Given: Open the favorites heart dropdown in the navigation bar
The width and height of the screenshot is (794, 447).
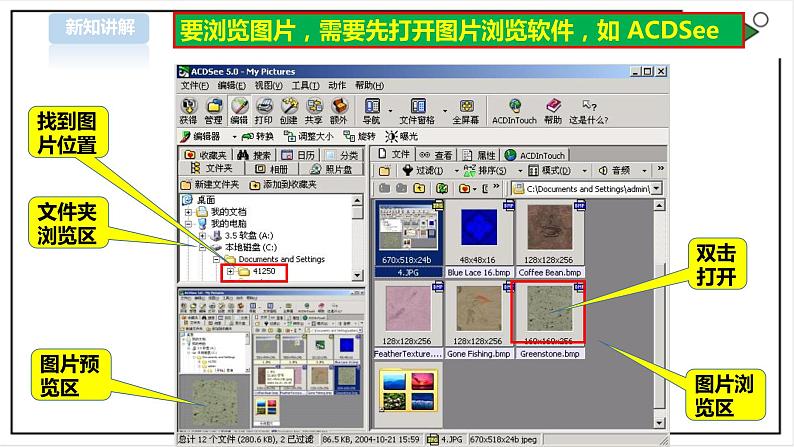Looking at the screenshot, I should (x=474, y=189).
